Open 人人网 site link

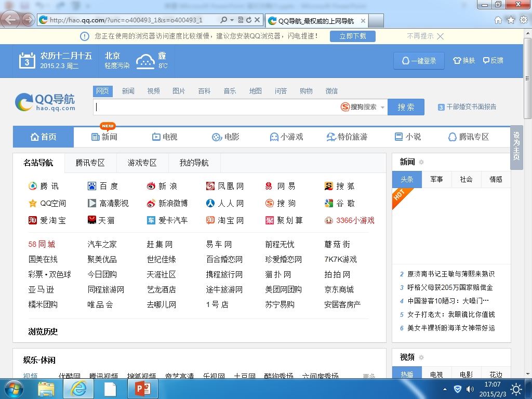point(224,203)
